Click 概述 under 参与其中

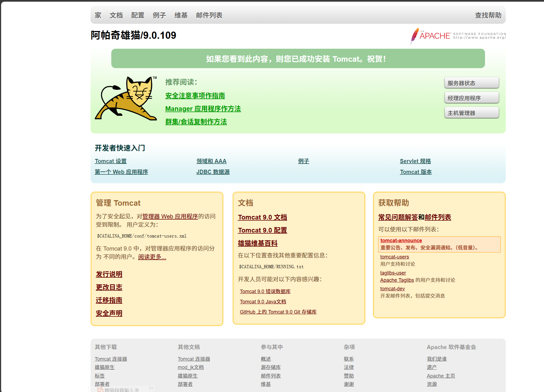266,359
